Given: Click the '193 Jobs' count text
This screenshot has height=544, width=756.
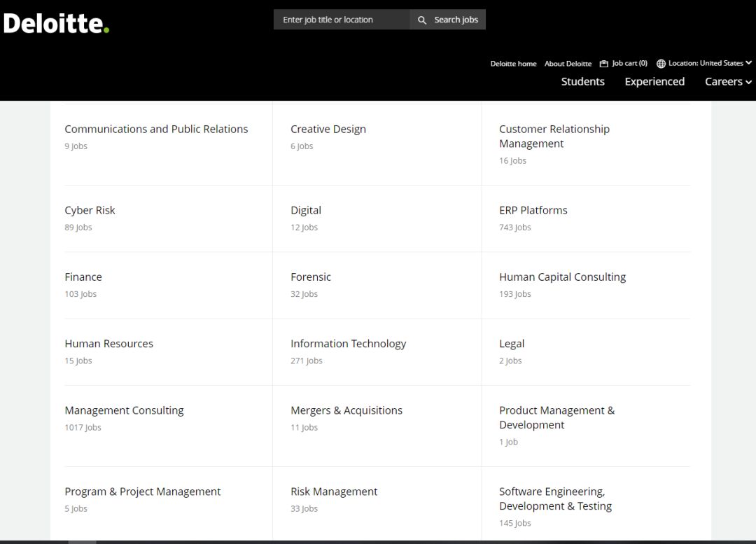Looking at the screenshot, I should pos(515,294).
